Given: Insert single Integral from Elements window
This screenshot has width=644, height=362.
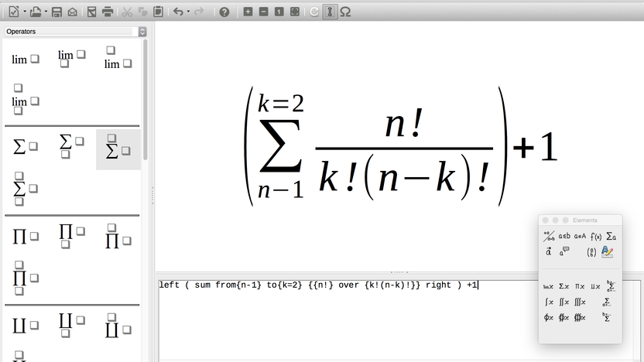Looking at the screenshot, I should pyautogui.click(x=548, y=302).
